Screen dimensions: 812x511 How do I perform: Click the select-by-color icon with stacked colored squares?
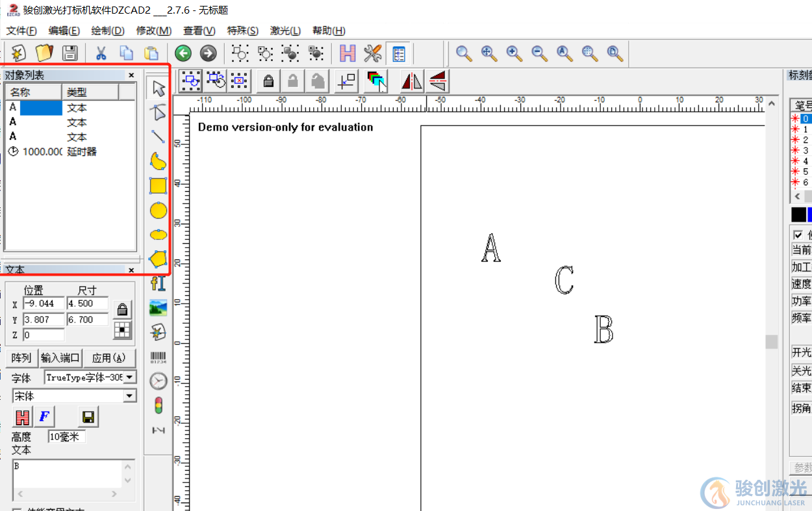pos(376,81)
